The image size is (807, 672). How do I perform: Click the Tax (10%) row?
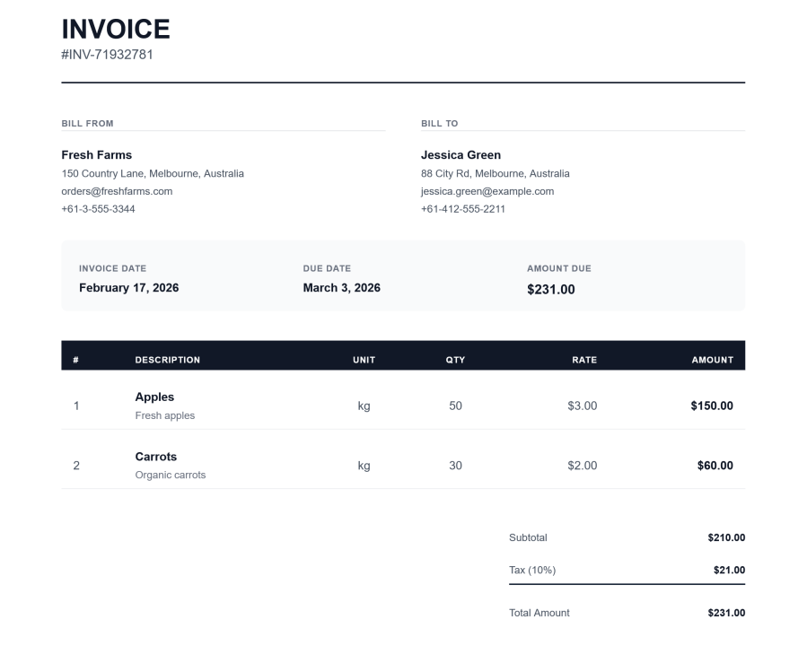[533, 570]
